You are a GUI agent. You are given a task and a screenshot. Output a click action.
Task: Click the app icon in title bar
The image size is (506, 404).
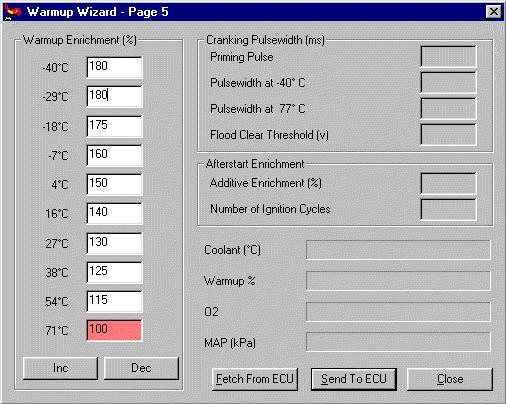13,12
